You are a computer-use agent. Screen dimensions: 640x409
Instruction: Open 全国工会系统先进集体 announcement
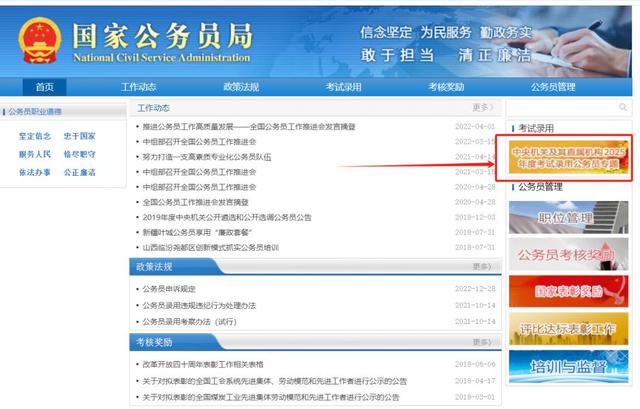pyautogui.click(x=275, y=381)
